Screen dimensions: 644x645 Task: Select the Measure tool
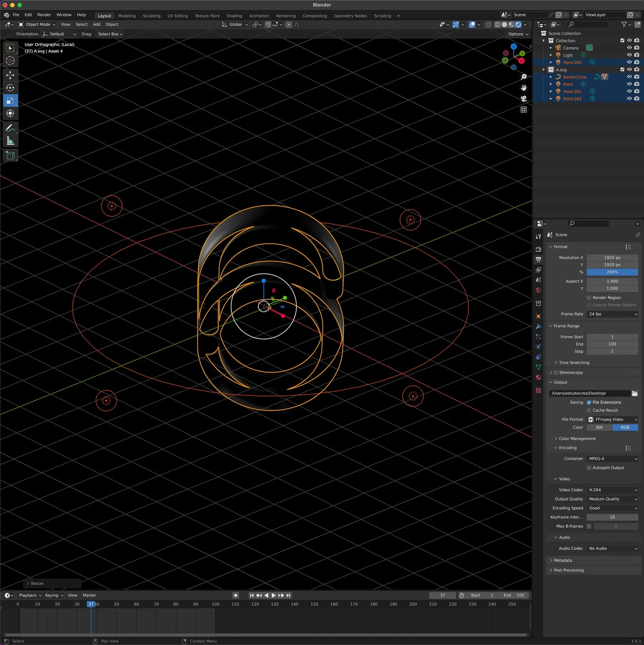coord(10,141)
